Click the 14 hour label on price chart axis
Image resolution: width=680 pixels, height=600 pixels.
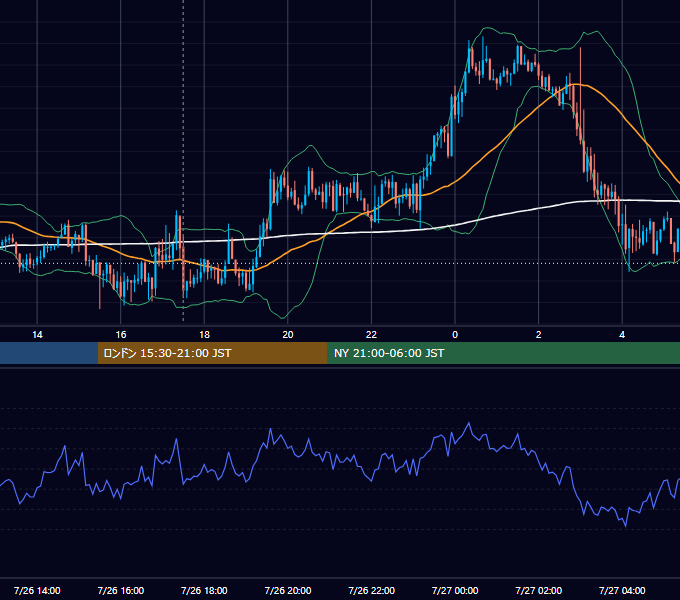click(37, 335)
